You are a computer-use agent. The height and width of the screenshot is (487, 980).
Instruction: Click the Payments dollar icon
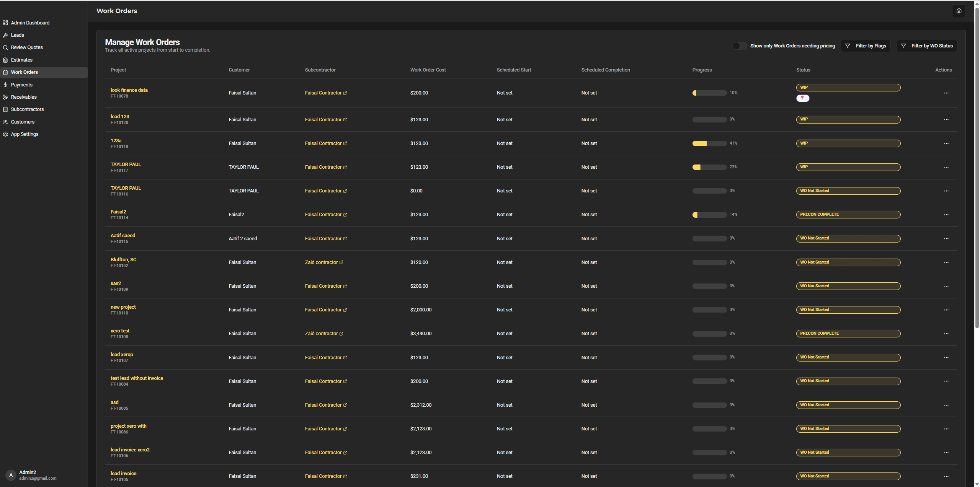pos(5,85)
